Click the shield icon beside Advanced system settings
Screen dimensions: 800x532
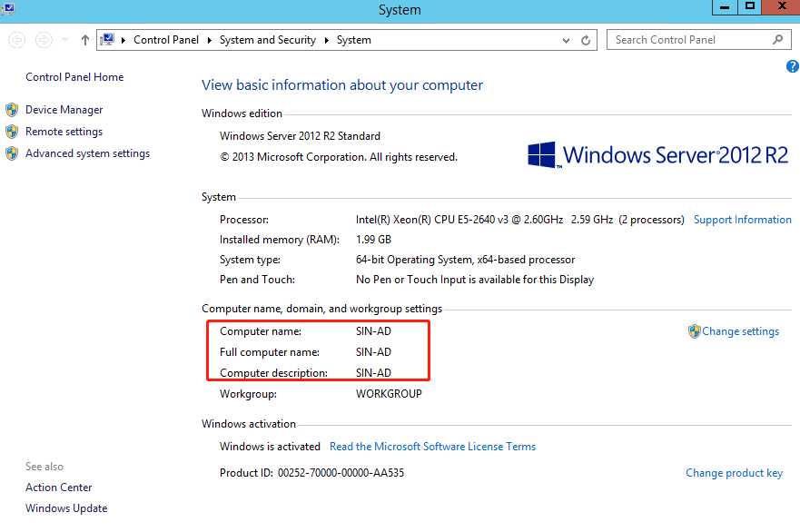point(12,153)
